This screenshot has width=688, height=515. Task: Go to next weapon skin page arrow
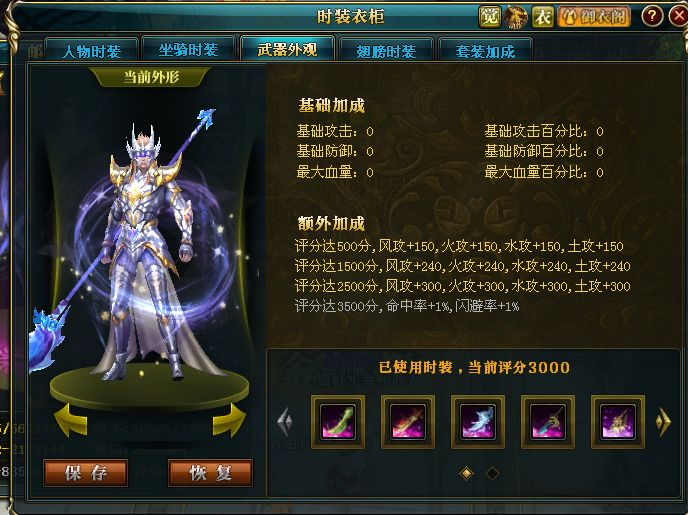[x=663, y=422]
